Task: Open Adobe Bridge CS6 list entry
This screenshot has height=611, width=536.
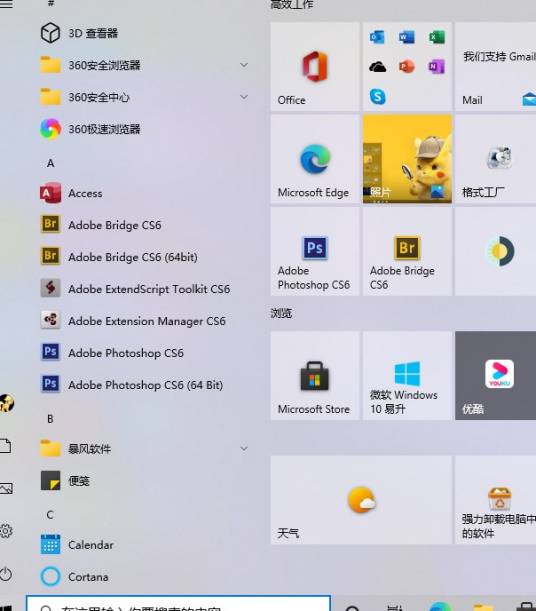Action: pyautogui.click(x=145, y=225)
